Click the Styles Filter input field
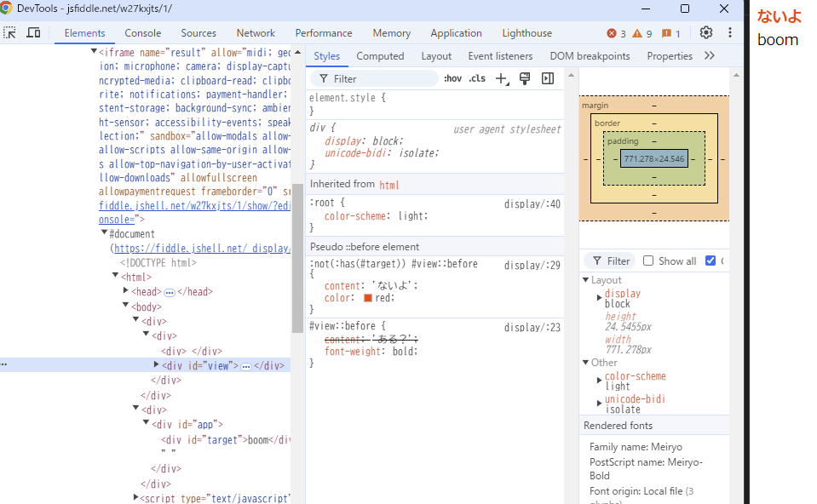Viewport: 817px width, 504px height. 374,78
